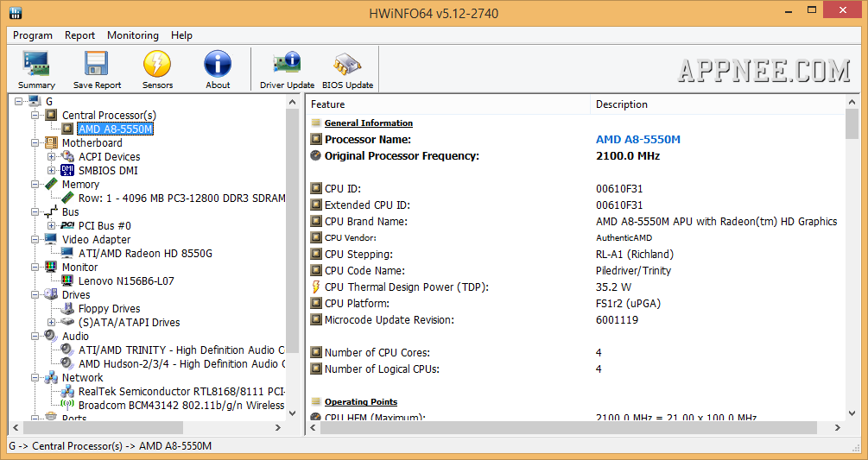Click the Microcode Update Revision 6001119 value
The height and width of the screenshot is (460, 868).
click(617, 319)
